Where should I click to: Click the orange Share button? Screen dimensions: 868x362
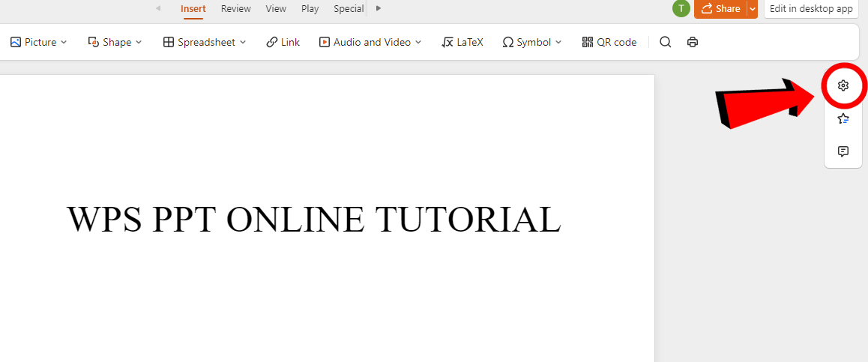pyautogui.click(x=720, y=9)
